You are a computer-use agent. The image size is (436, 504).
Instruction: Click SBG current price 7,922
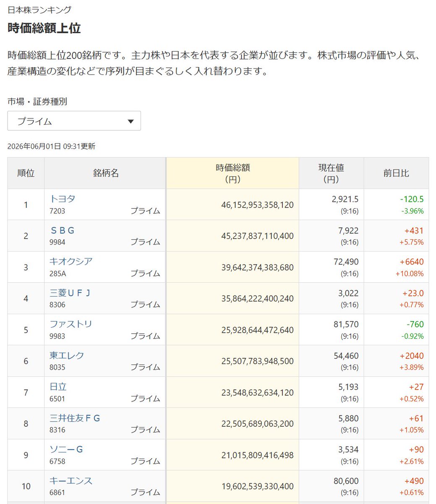pyautogui.click(x=348, y=231)
